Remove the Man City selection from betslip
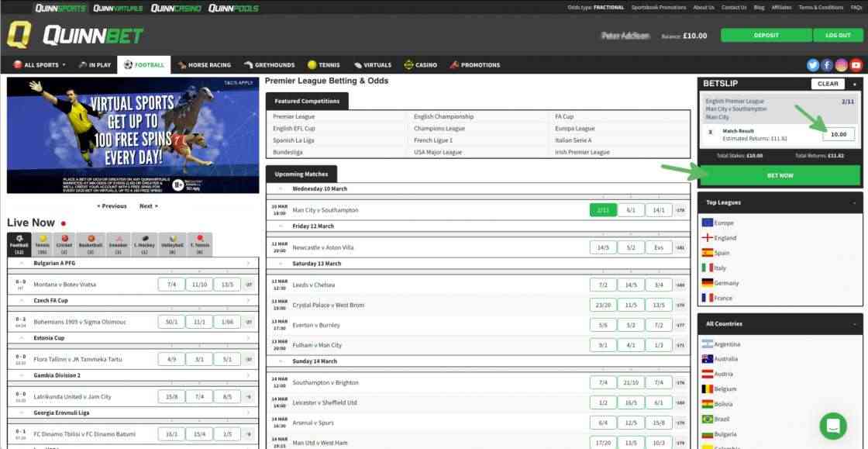The height and width of the screenshot is (449, 868). coord(710,132)
